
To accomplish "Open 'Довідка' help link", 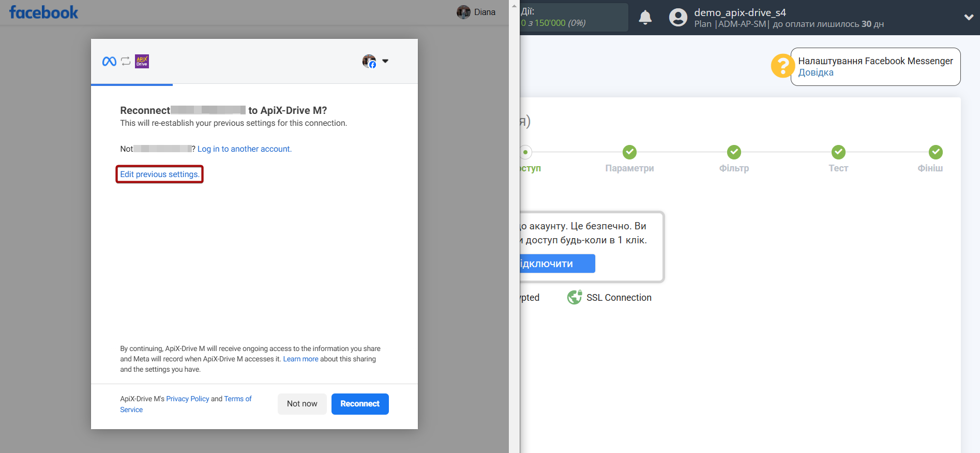I will pos(816,72).
